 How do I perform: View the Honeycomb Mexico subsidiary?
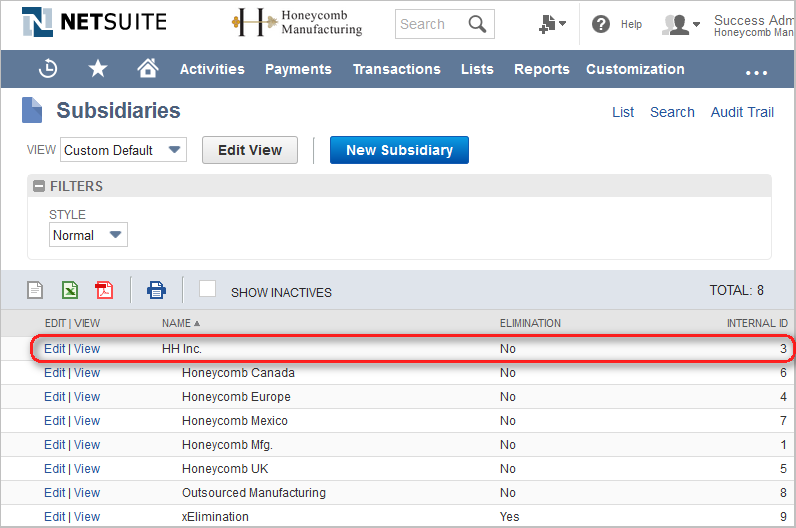(87, 421)
